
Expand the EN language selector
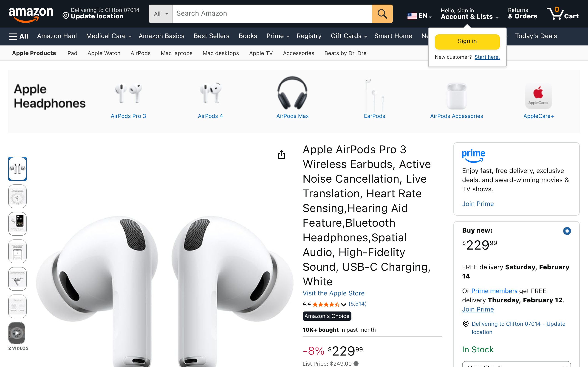coord(420,16)
